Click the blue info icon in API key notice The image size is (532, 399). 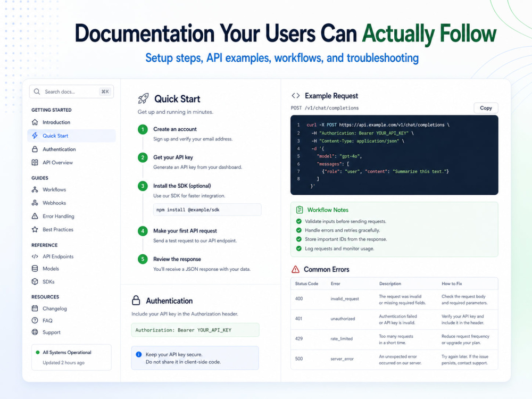(138, 354)
